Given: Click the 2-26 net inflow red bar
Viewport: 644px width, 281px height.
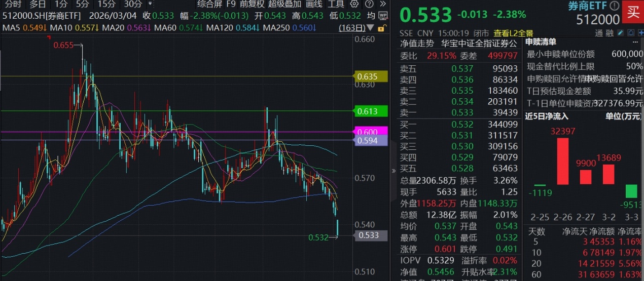Looking at the screenshot, I should 563,161.
